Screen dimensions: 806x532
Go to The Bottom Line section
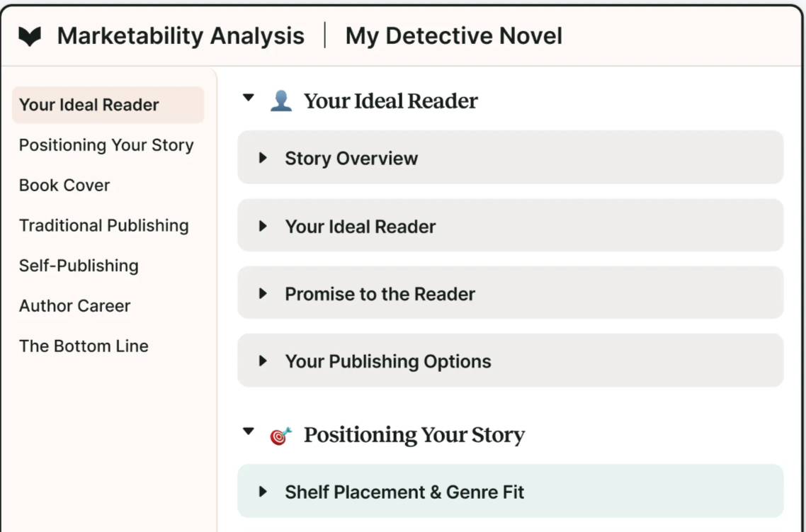[x=84, y=346]
